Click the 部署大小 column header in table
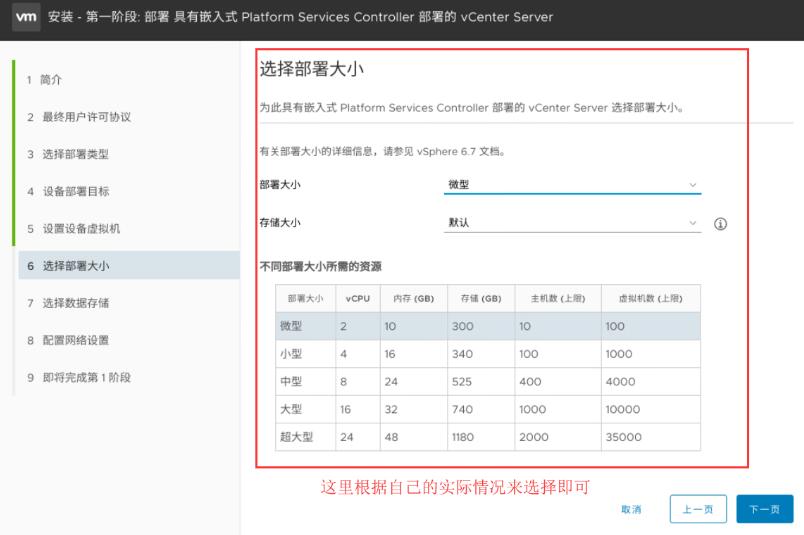804x535 pixels. [x=306, y=299]
